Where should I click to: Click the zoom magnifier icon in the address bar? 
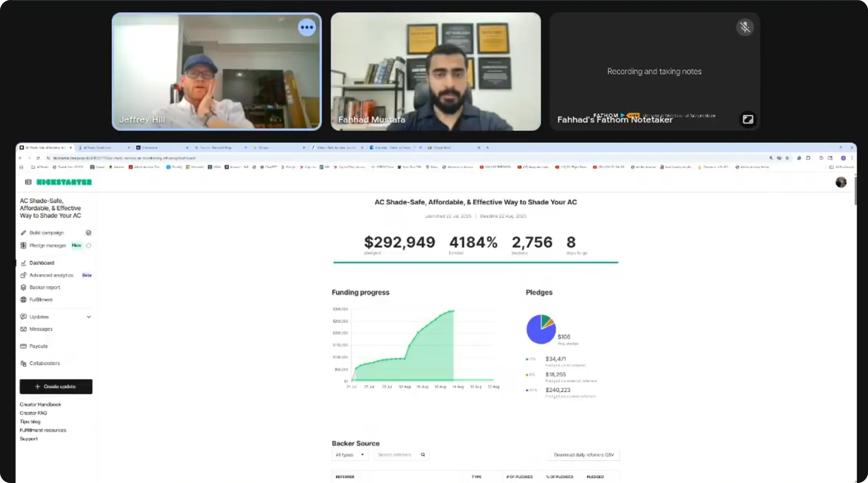[771, 158]
